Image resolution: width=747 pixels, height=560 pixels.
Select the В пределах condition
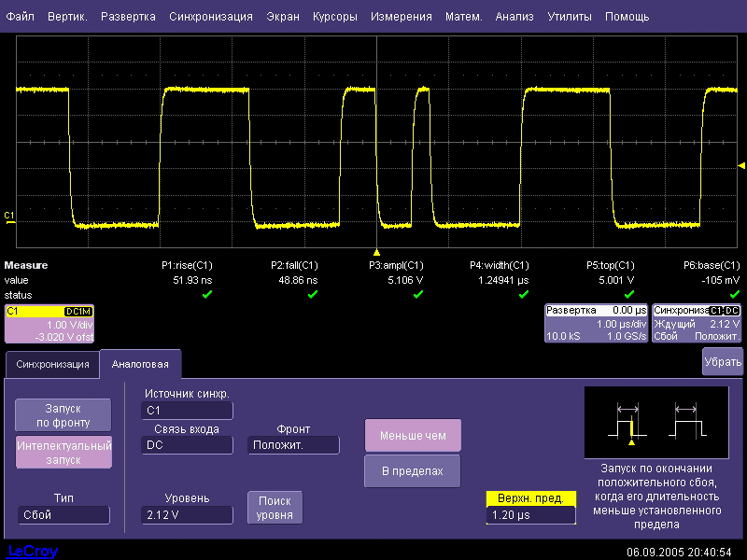(x=412, y=471)
